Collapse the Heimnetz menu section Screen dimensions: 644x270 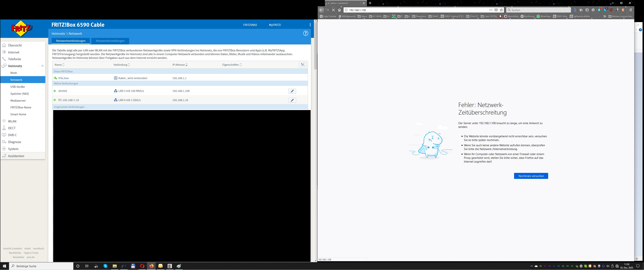coord(42,66)
